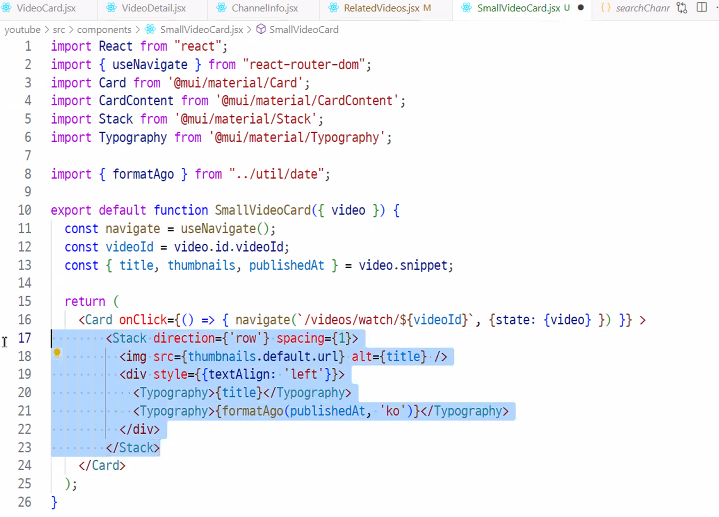Click the unsaved dot on the SmallVideoCard.jsx tab
The image size is (719, 517).
(x=581, y=8)
